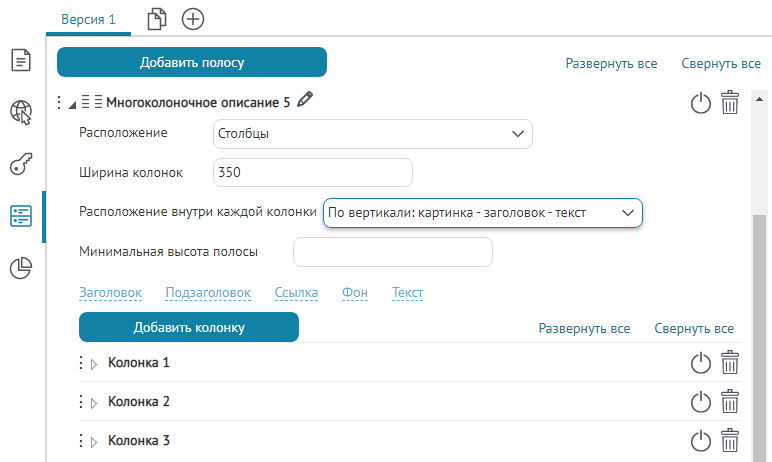Open the globe with cursor sidebar icon

(x=21, y=112)
